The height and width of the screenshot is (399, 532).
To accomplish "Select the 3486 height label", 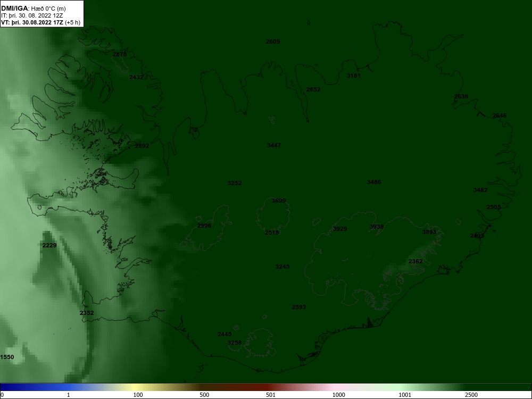I will [374, 182].
